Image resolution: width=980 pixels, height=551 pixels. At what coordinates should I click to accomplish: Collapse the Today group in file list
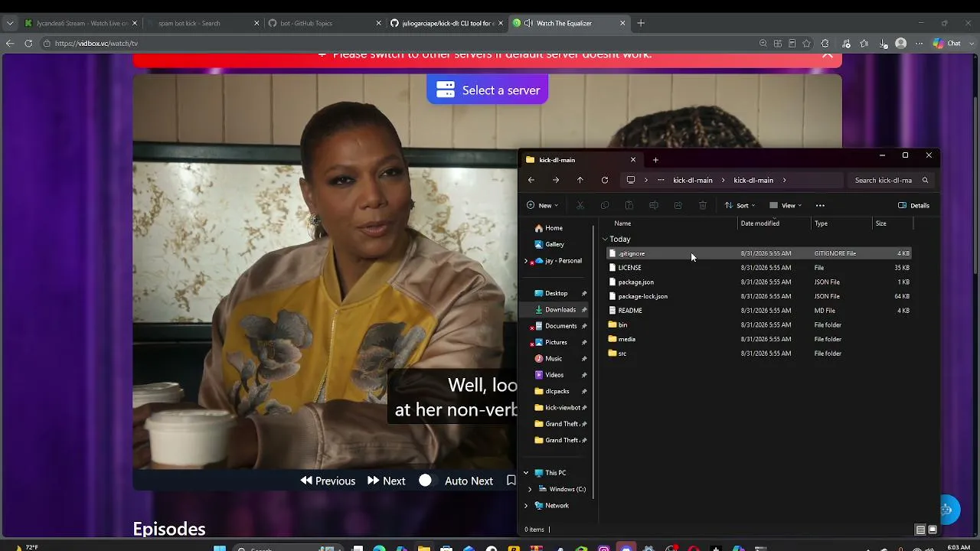(605, 240)
